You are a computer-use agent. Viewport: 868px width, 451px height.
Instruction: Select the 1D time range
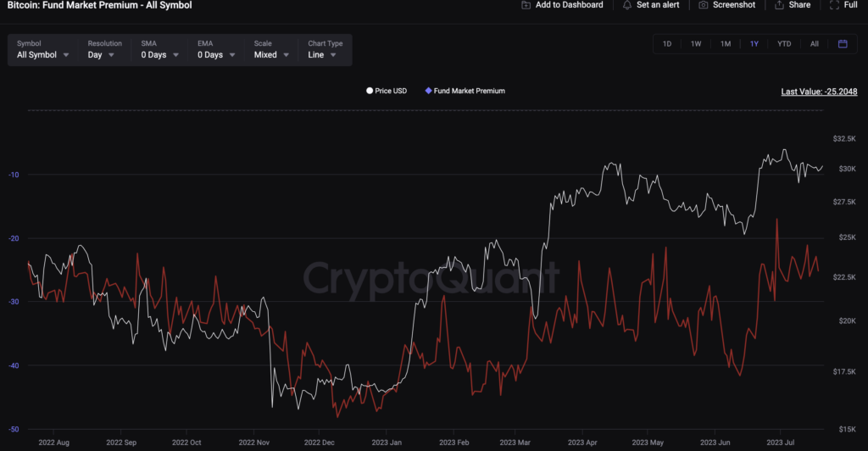point(667,44)
